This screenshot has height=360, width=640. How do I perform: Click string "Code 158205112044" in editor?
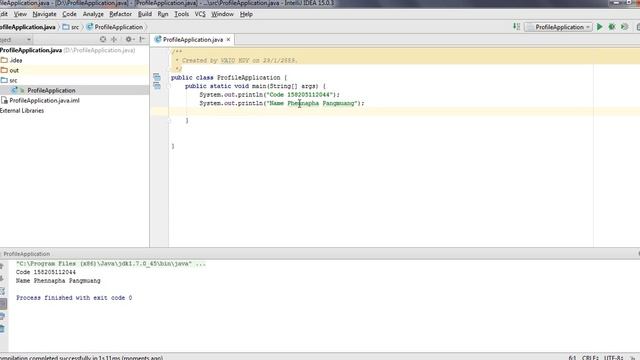pyautogui.click(x=300, y=95)
